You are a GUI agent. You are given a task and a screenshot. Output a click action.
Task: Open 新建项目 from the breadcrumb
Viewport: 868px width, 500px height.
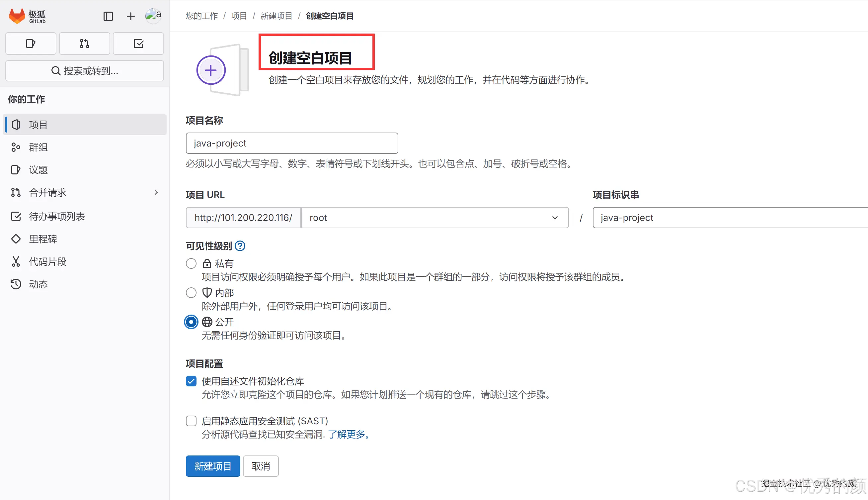[276, 16]
